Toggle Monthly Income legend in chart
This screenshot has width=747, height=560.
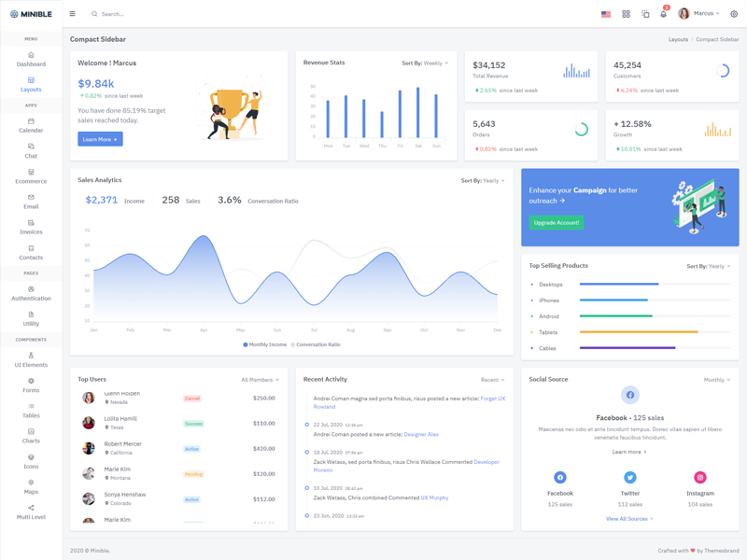pyautogui.click(x=265, y=344)
